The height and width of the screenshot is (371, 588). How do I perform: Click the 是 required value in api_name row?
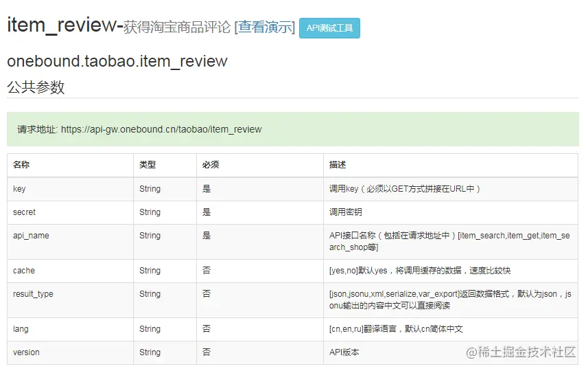point(207,236)
